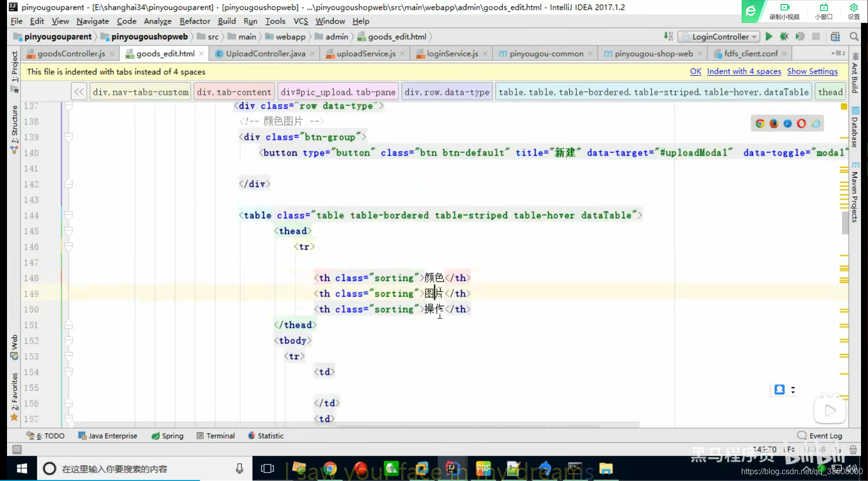The image size is (868, 481).
Task: Open Chrome from the taskbar
Action: [x=330, y=469]
